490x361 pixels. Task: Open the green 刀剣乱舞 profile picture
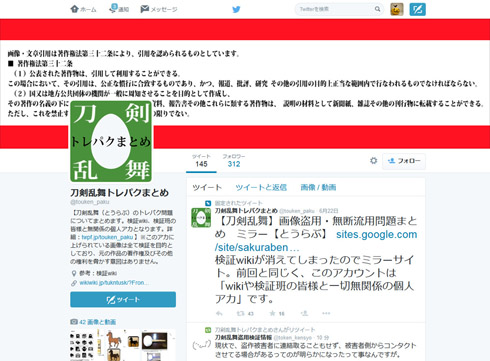pos(111,141)
